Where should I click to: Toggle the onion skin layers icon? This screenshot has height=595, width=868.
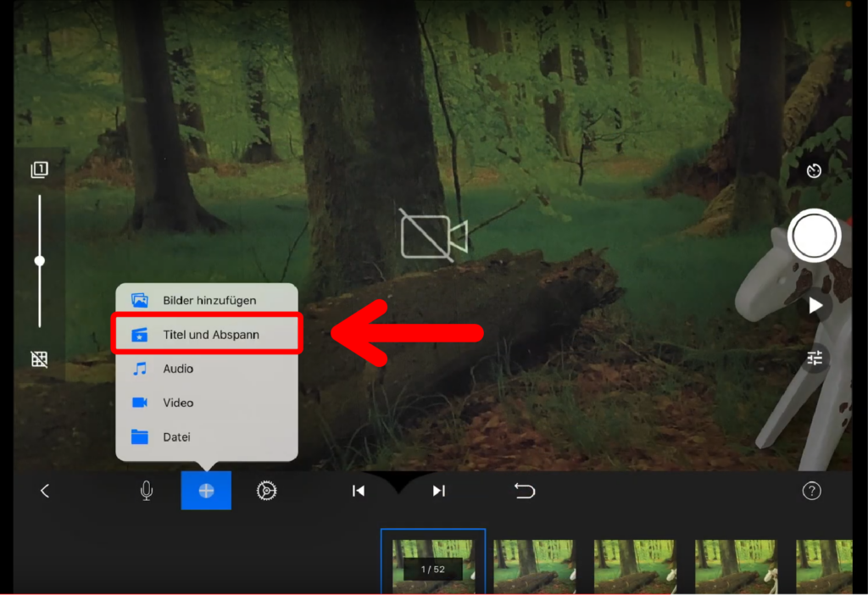click(39, 170)
